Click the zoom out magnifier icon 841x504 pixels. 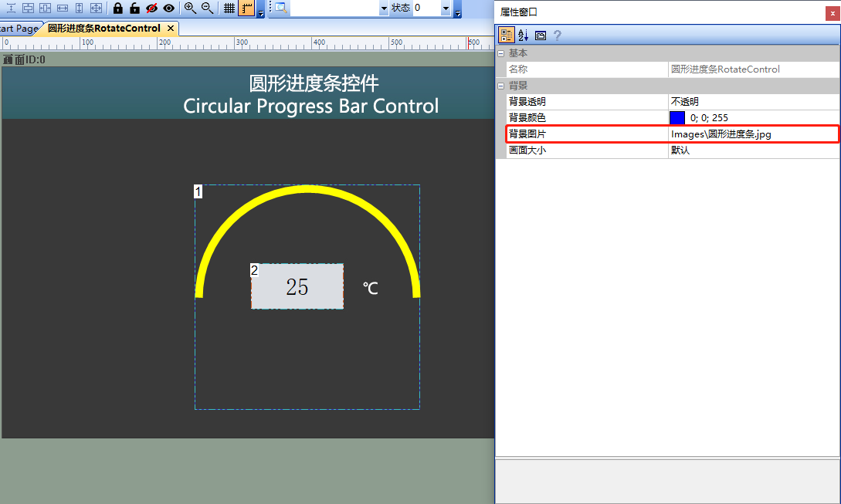(207, 8)
